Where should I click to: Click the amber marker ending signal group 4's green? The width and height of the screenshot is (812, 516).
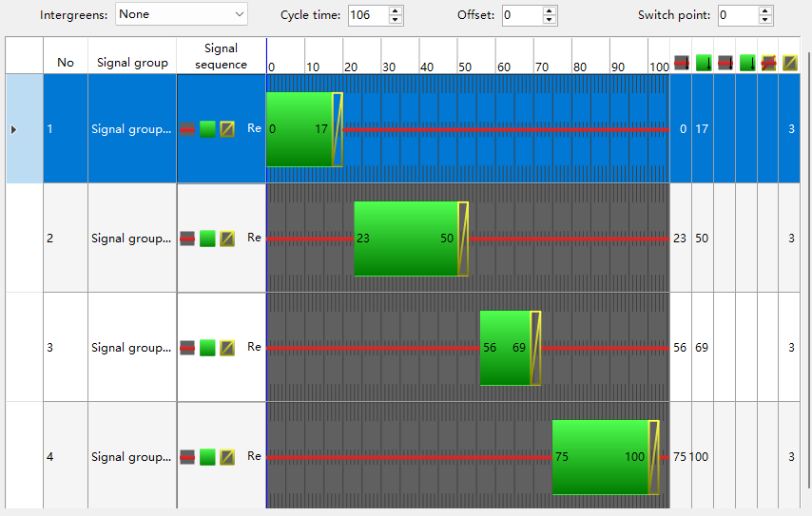(x=653, y=457)
